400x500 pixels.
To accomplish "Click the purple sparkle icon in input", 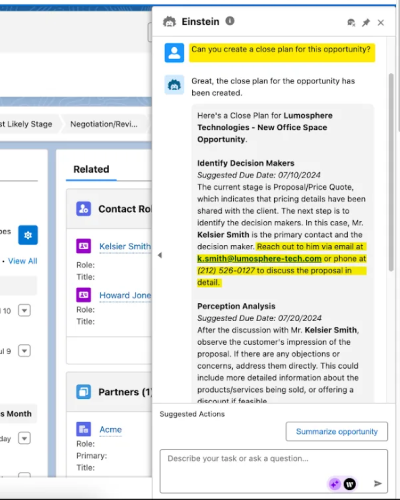I will pos(334,484).
